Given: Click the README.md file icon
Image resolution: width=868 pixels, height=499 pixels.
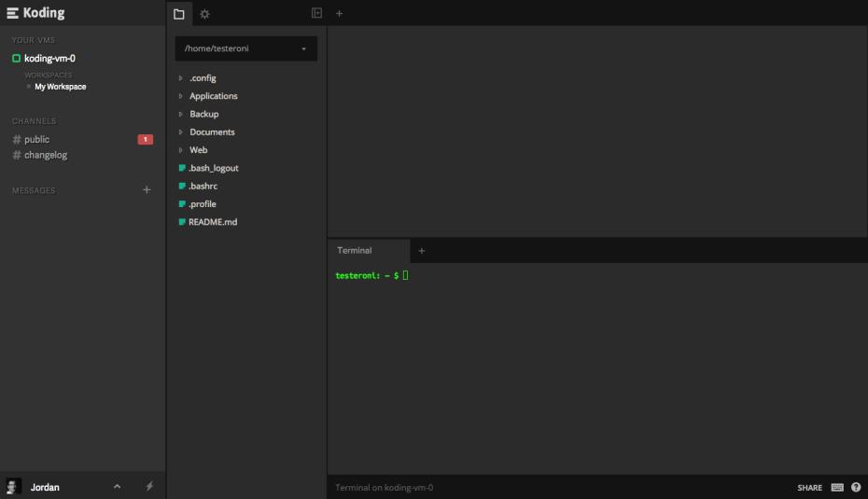Looking at the screenshot, I should (182, 222).
